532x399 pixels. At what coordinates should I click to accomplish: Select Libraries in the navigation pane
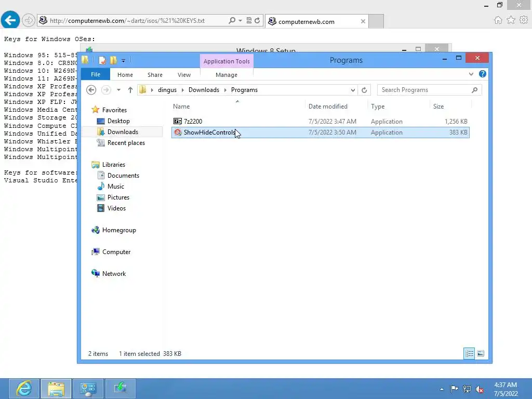pos(114,165)
